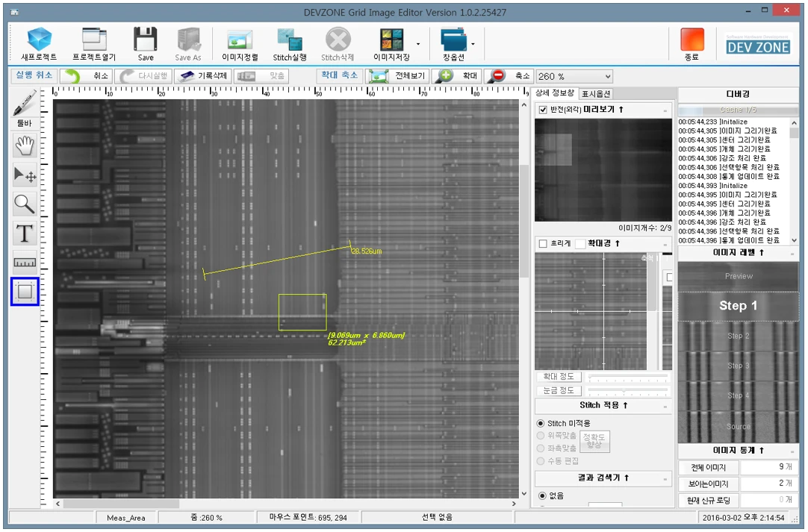This screenshot has width=808, height=532.
Task: Open the 이미지저장 dropdown arrow
Action: coord(418,44)
